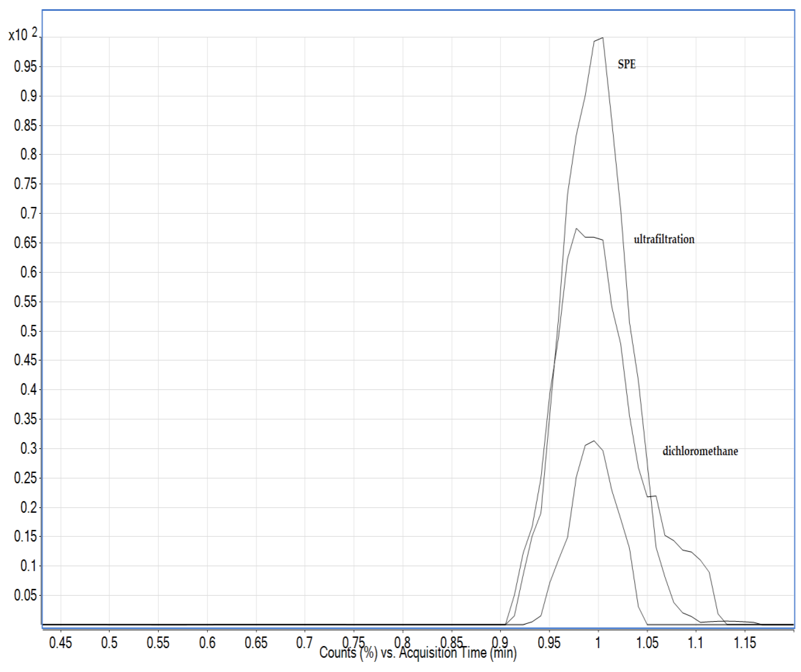This screenshot has width=801, height=672.
Task: Click the 0.3 tick on the counts axis
Action: coord(29,448)
